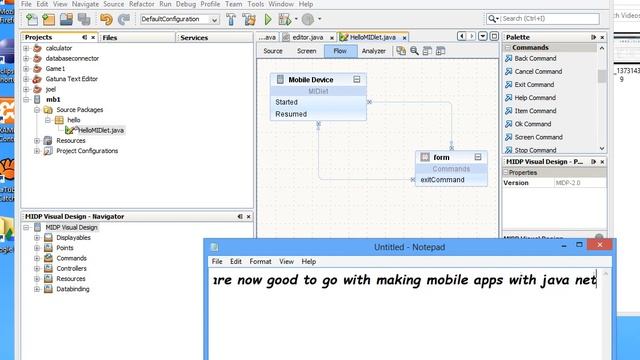Switch to Flow view

click(340, 51)
